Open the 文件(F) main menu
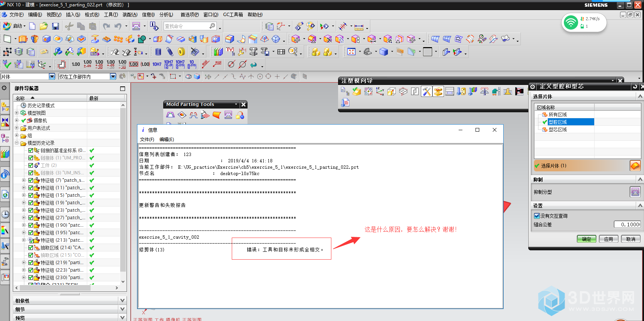644x321 pixels. 16,15
